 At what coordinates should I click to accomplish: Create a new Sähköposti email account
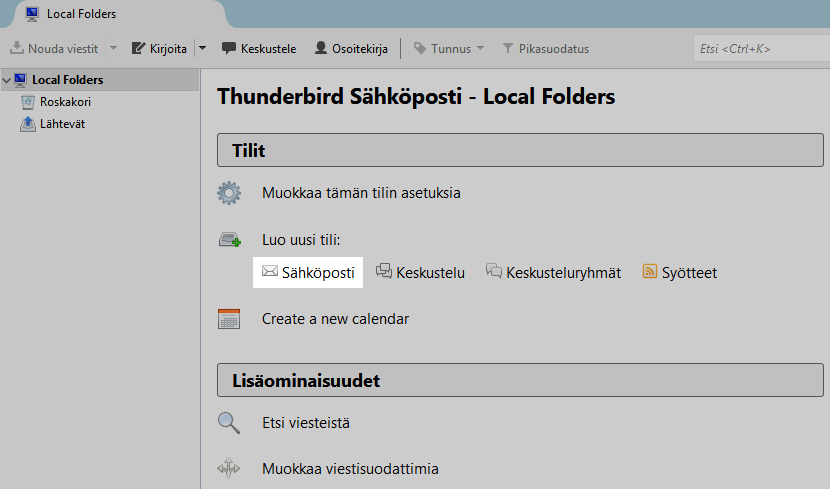308,273
